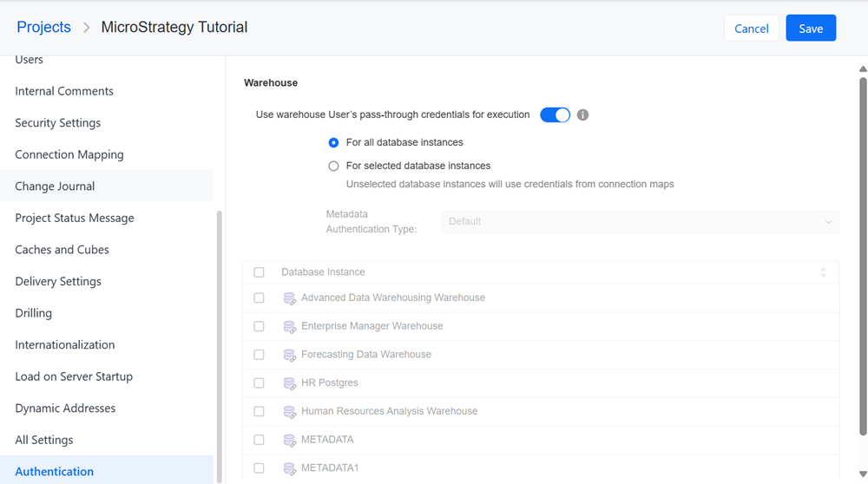868x484 pixels.
Task: Select Authentication in sidebar
Action: pyautogui.click(x=106, y=471)
